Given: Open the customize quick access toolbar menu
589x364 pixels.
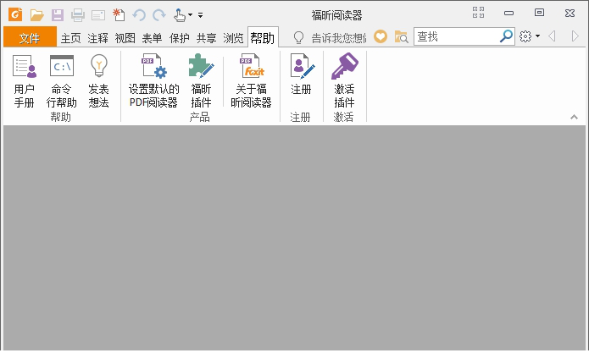Looking at the screenshot, I should (x=200, y=15).
